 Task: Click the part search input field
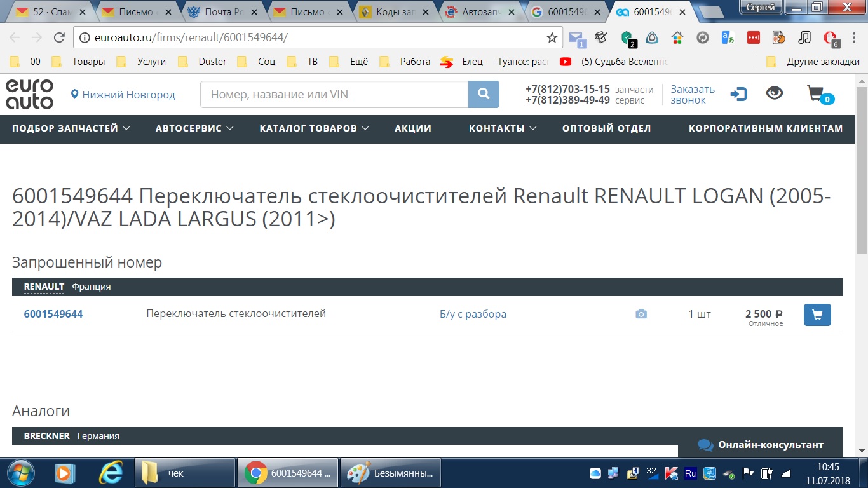click(334, 95)
